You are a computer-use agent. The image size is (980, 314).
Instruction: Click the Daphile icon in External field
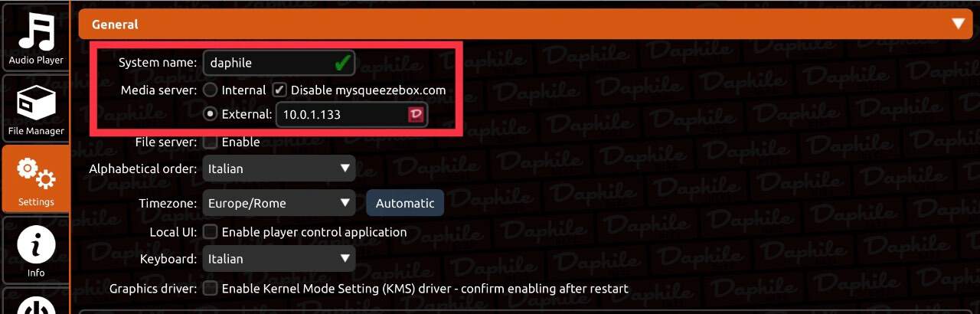point(416,114)
